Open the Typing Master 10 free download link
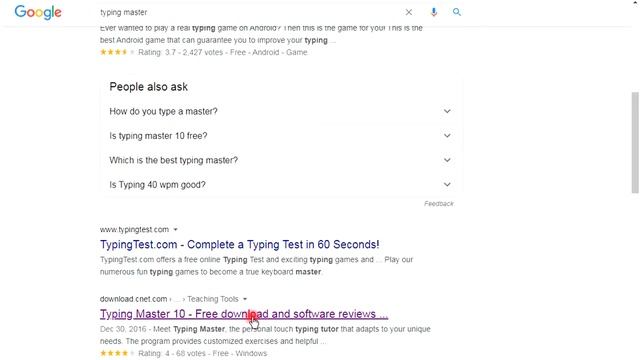 (244, 314)
